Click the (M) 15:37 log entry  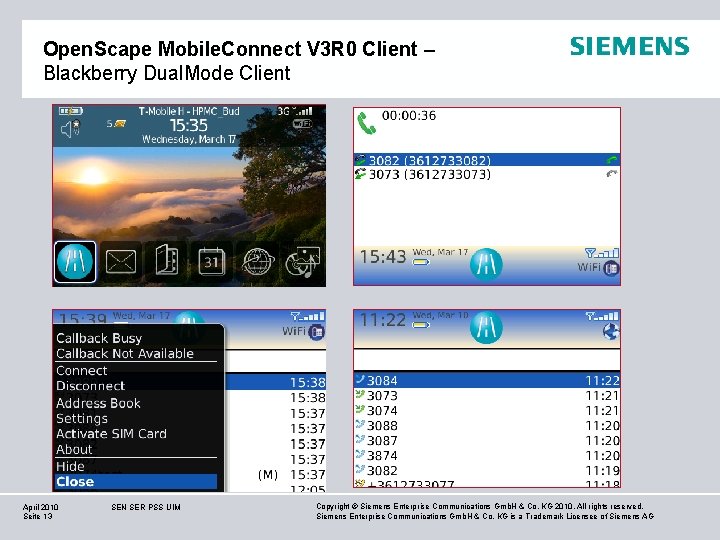[276, 474]
